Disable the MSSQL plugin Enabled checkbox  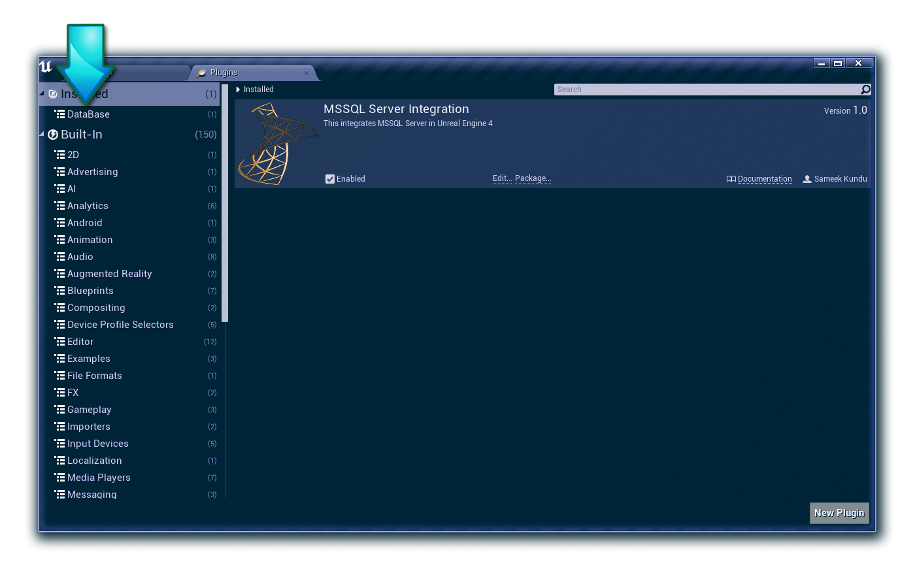click(x=330, y=179)
